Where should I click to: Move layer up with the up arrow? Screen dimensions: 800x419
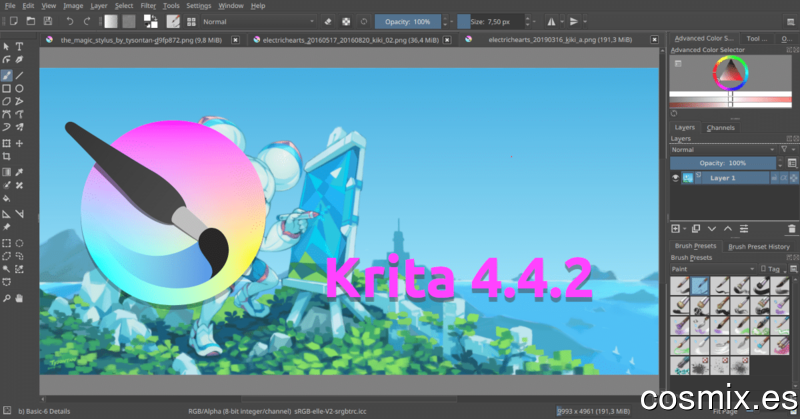[x=728, y=229]
